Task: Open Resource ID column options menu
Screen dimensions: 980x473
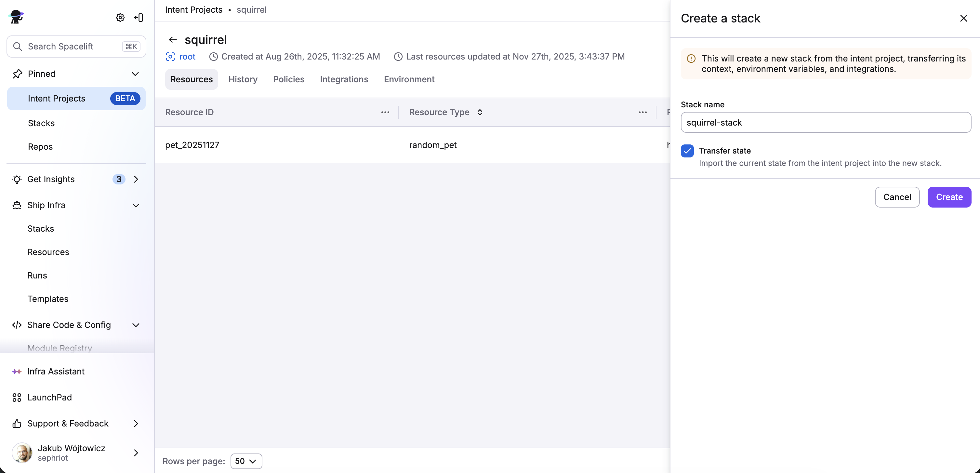Action: pos(385,112)
